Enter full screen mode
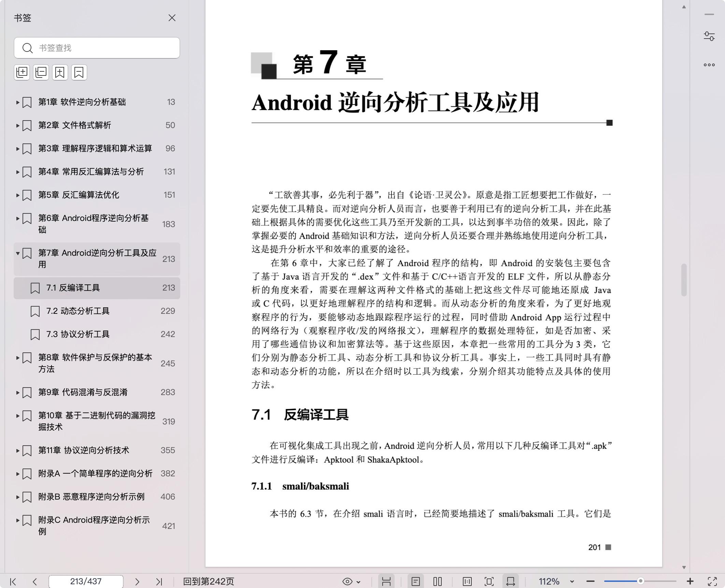The image size is (725, 588). pos(712,581)
